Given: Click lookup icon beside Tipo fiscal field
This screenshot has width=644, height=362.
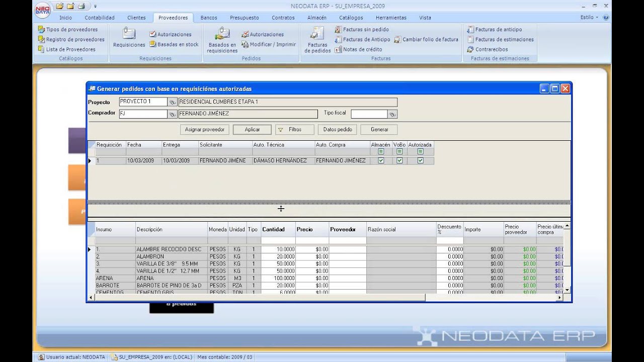Looking at the screenshot, I should pos(392,114).
